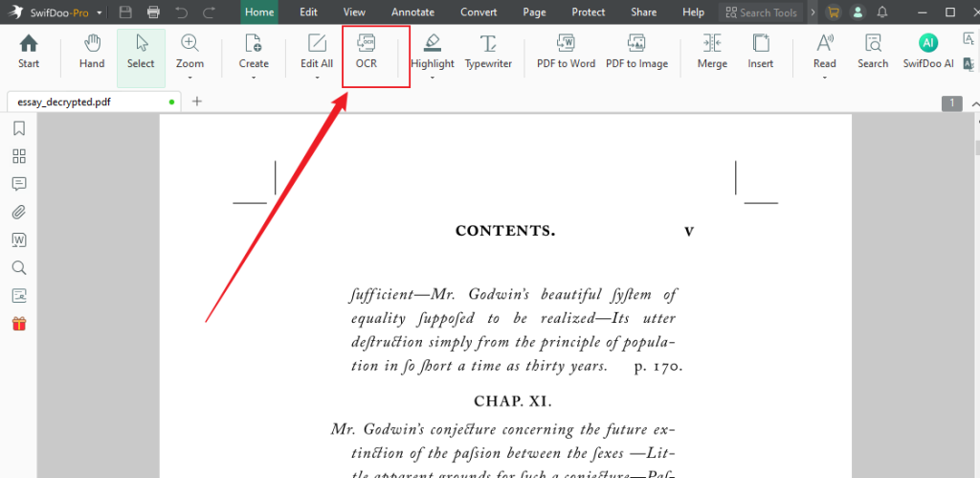Click the page number 1 indicator
Screen dimensions: 980x478
[952, 103]
